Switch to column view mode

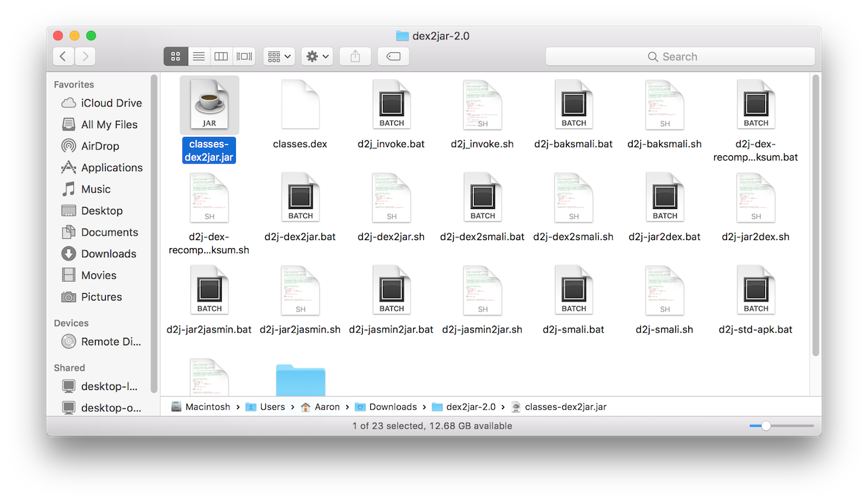click(x=221, y=56)
